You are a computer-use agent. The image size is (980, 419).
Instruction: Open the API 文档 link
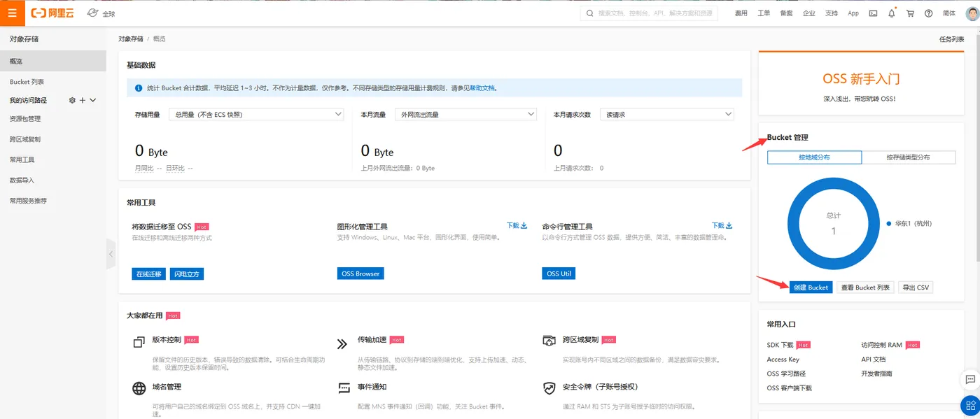(874, 360)
